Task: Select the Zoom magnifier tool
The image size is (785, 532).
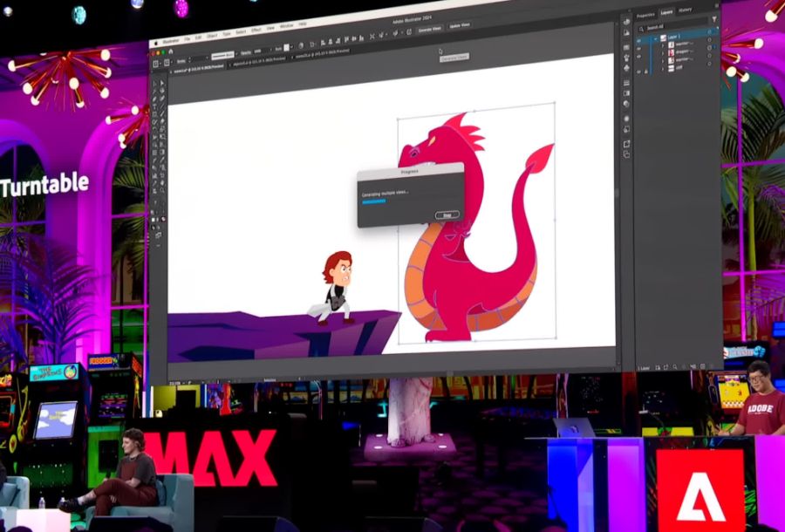Action: tap(162, 191)
